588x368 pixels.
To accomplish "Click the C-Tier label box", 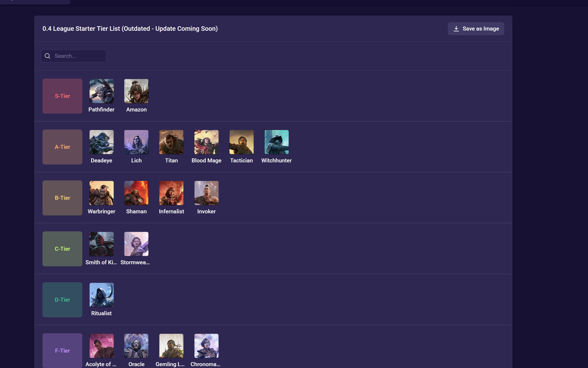I will [x=62, y=249].
